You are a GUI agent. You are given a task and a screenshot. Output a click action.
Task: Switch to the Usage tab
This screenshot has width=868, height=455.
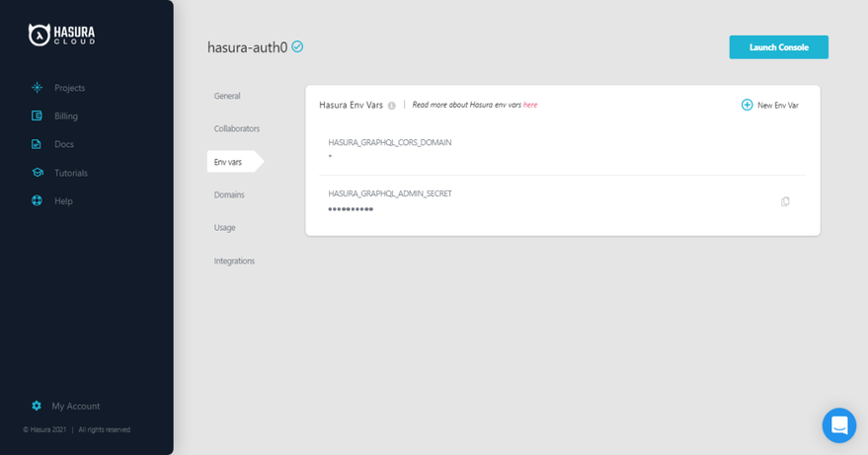[x=225, y=227]
